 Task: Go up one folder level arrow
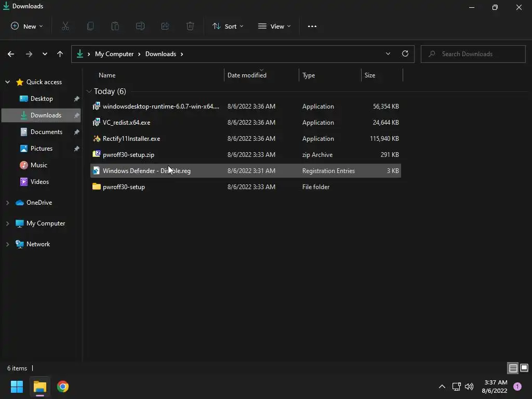tap(60, 54)
